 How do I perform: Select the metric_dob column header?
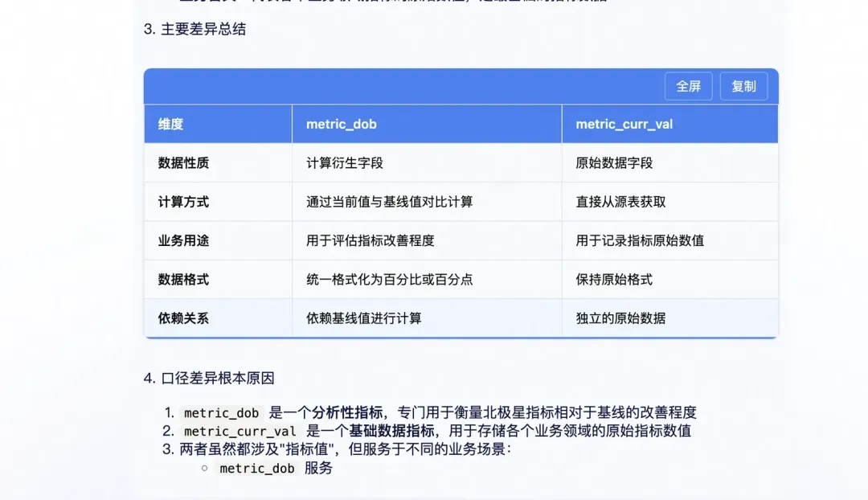point(341,124)
